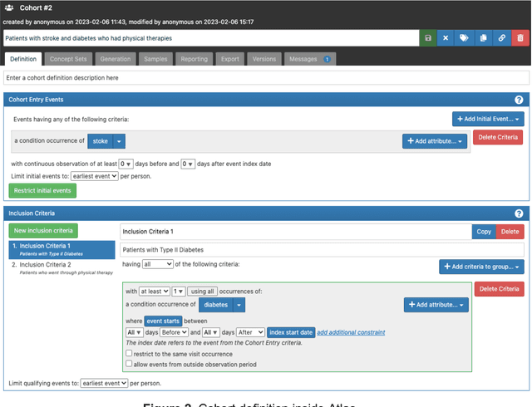
Task: Expand the Add criteria to group dropdown
Action: coord(481,267)
